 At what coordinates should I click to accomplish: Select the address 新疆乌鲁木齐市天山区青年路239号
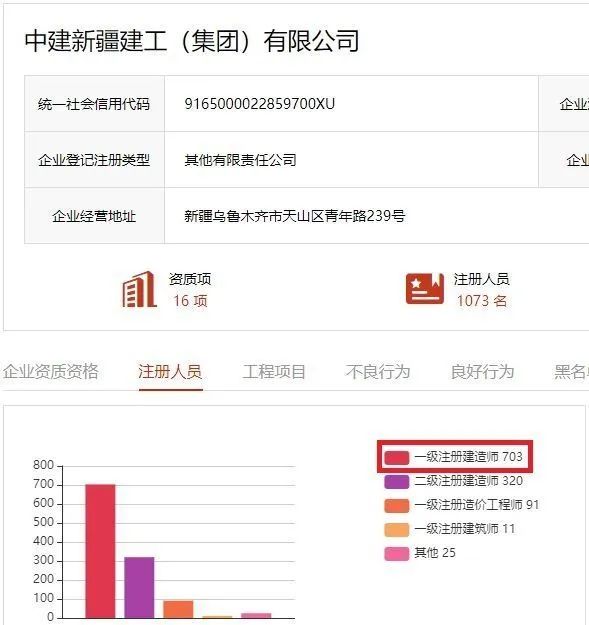point(295,216)
